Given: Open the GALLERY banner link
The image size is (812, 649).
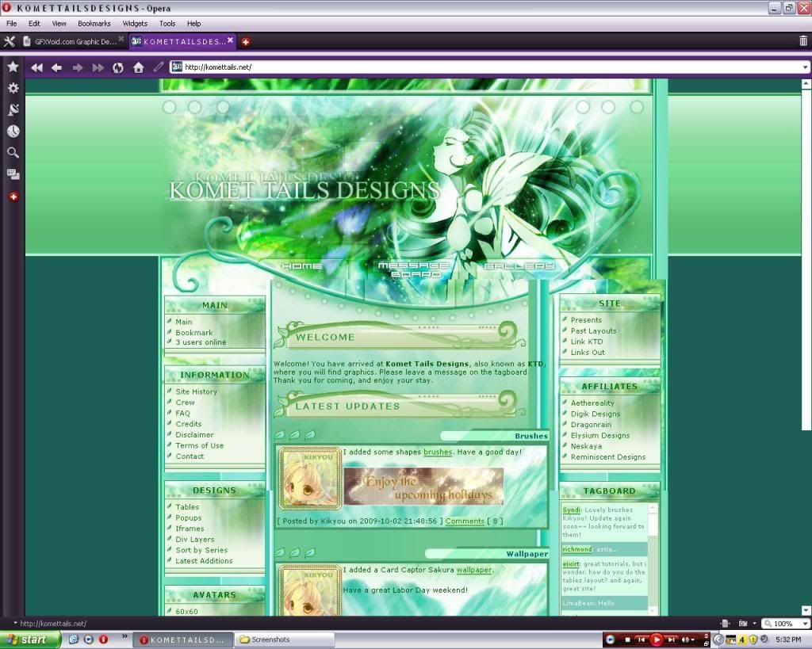Looking at the screenshot, I should [x=519, y=266].
